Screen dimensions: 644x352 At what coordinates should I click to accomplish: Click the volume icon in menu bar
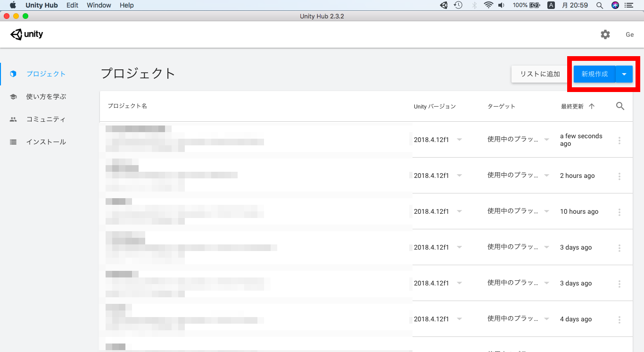[501, 5]
